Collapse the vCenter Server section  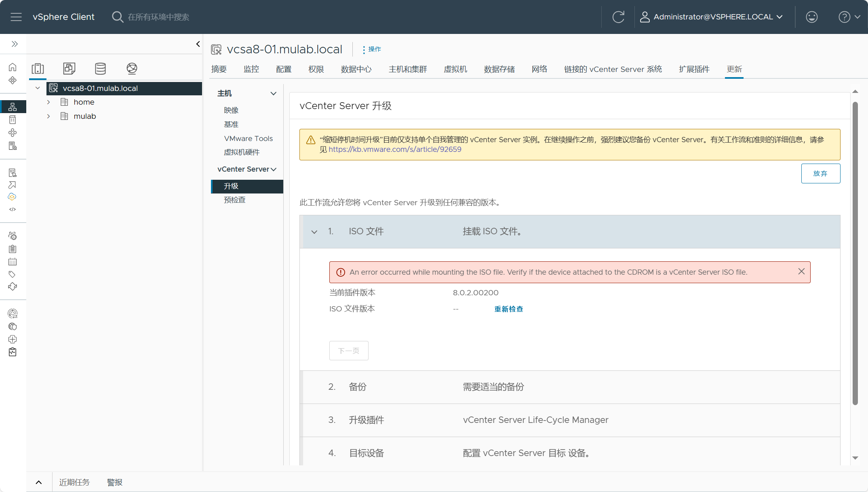coord(274,169)
